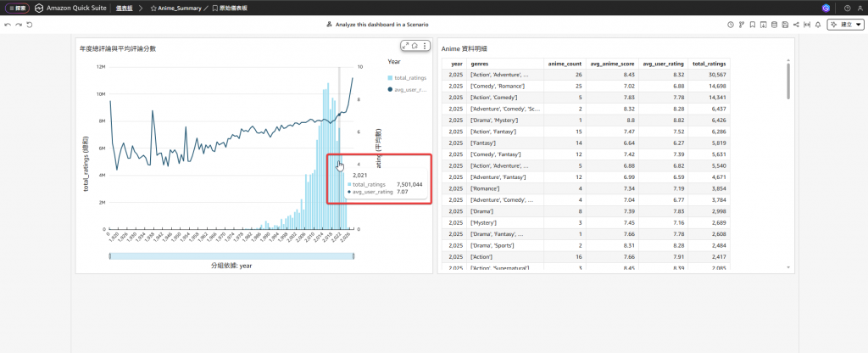Toggle avg_user_r… series in legend

coord(408,89)
